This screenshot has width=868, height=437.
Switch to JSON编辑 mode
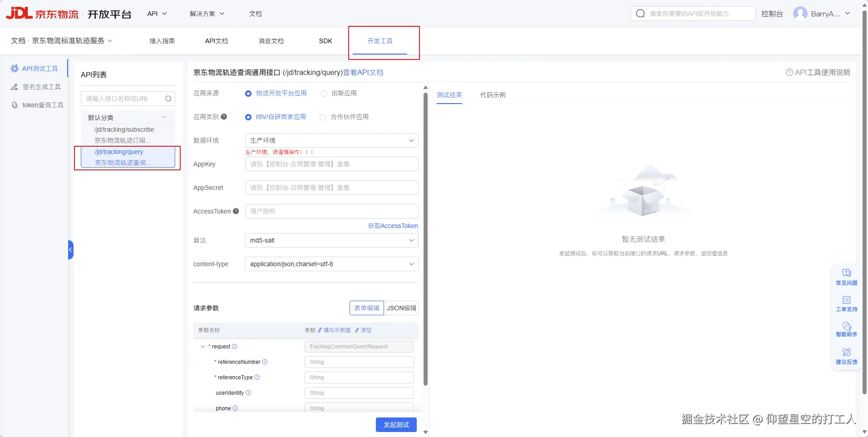[401, 308]
